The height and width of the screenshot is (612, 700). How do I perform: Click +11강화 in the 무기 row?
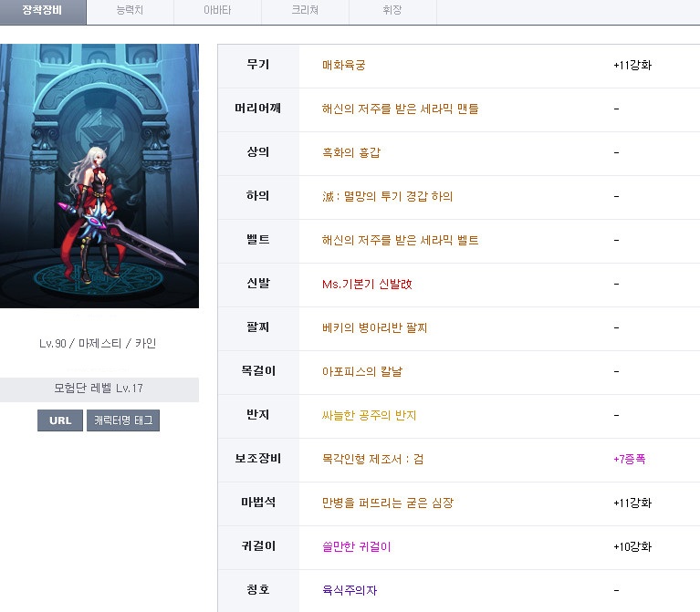(x=632, y=65)
